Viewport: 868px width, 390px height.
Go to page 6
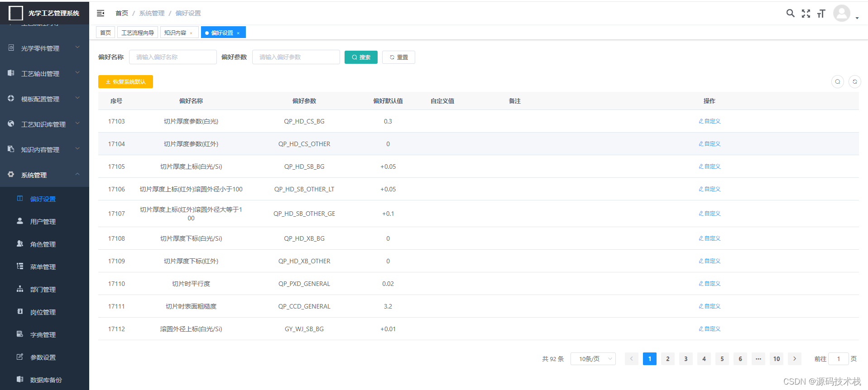click(740, 359)
